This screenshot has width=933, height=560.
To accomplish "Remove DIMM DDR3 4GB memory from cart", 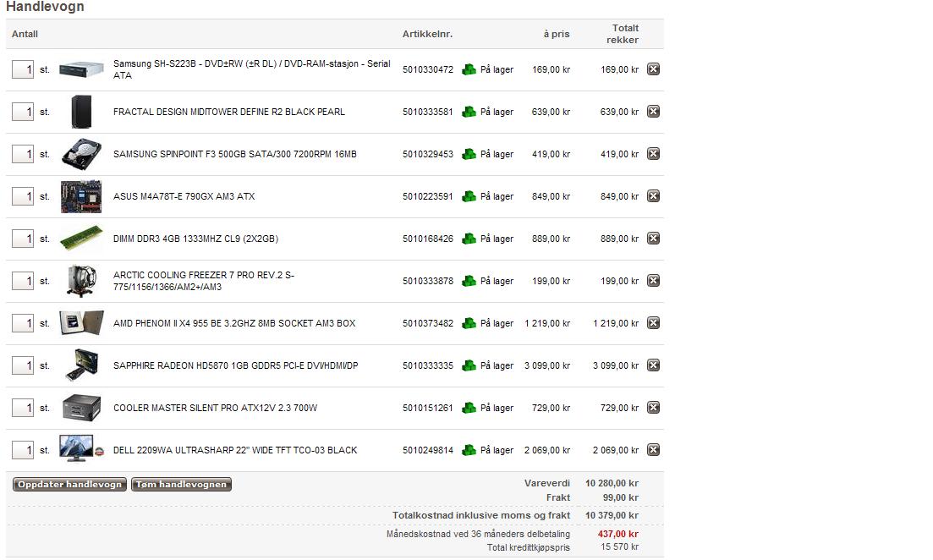I will point(653,238).
